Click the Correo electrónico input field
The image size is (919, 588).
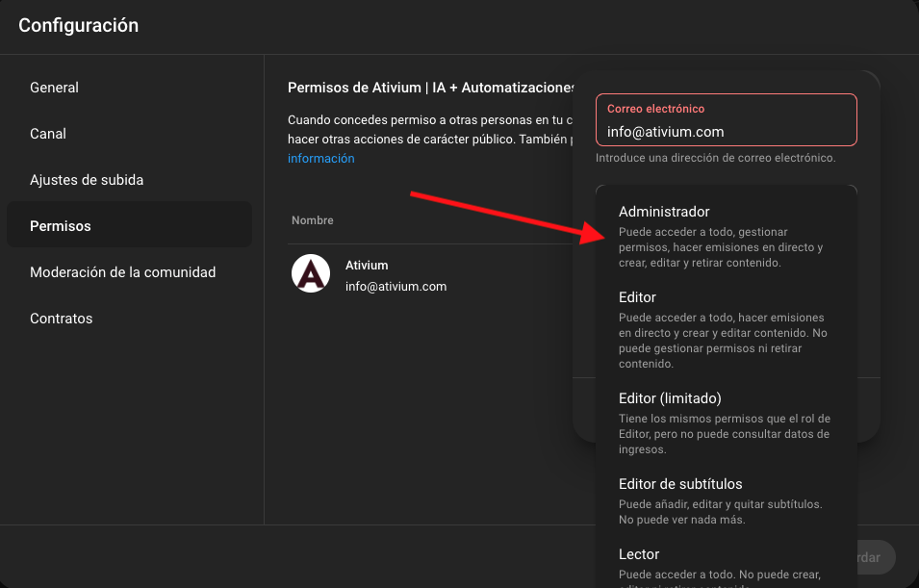point(727,119)
